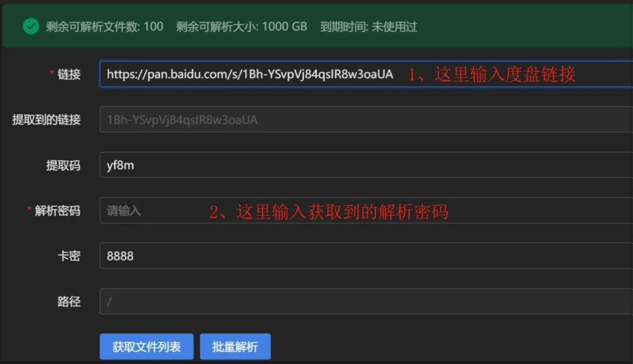This screenshot has width=633, height=364.
Task: Click the 到期时间: 未使用过 status text
Action: (367, 26)
